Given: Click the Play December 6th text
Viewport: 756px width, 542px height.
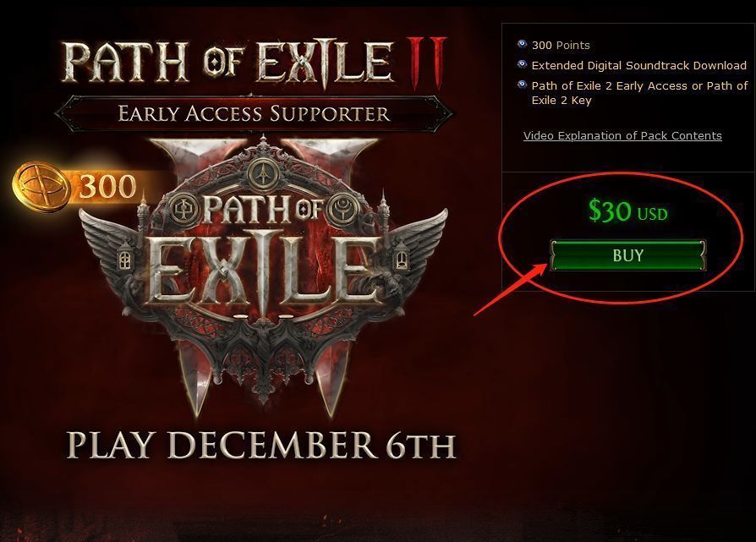Looking at the screenshot, I should [260, 445].
